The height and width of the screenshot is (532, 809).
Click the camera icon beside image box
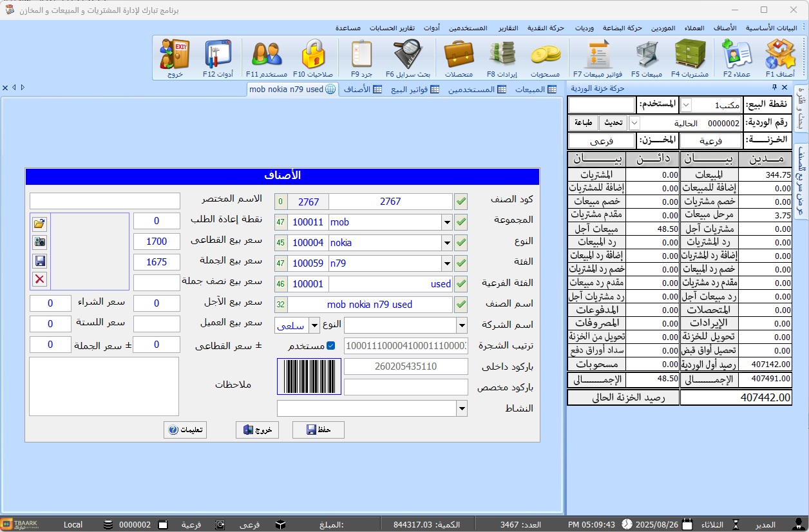pos(40,242)
